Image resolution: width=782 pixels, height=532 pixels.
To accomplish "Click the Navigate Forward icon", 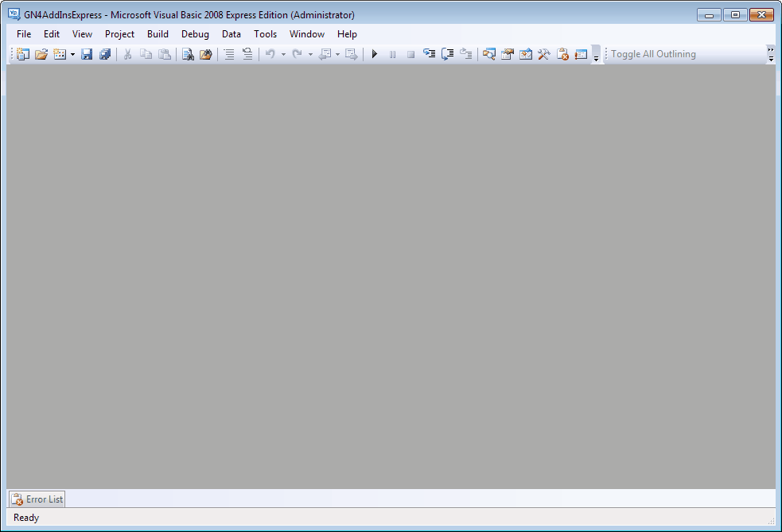I will click(x=352, y=54).
